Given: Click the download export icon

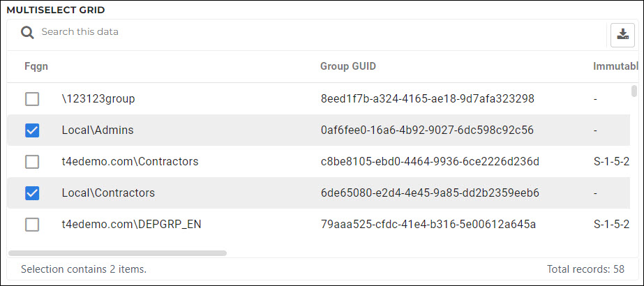Looking at the screenshot, I should click(x=622, y=35).
